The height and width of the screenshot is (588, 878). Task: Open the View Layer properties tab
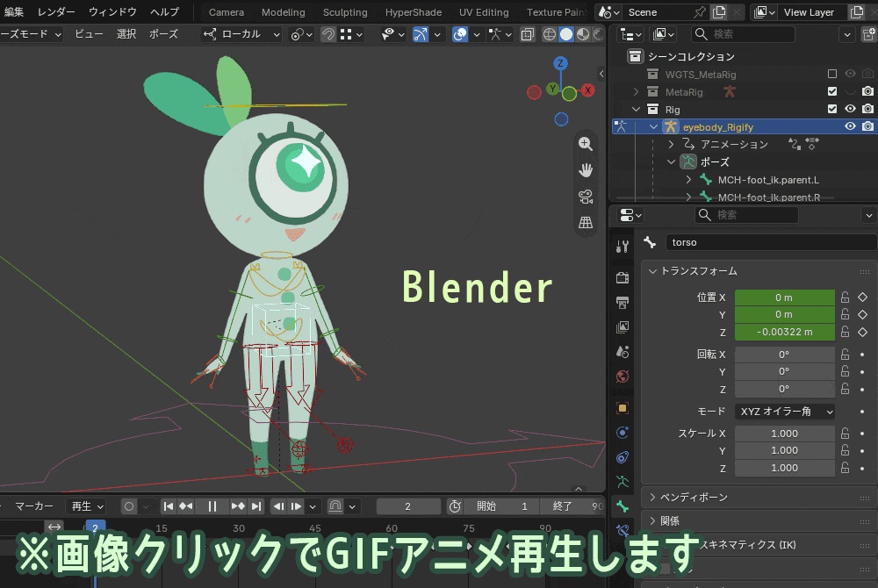pos(623,327)
